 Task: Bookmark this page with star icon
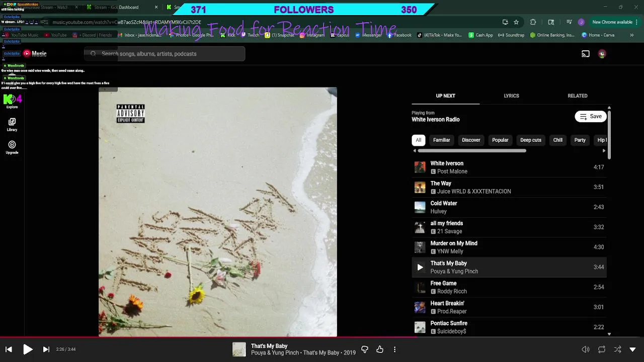coord(516,22)
